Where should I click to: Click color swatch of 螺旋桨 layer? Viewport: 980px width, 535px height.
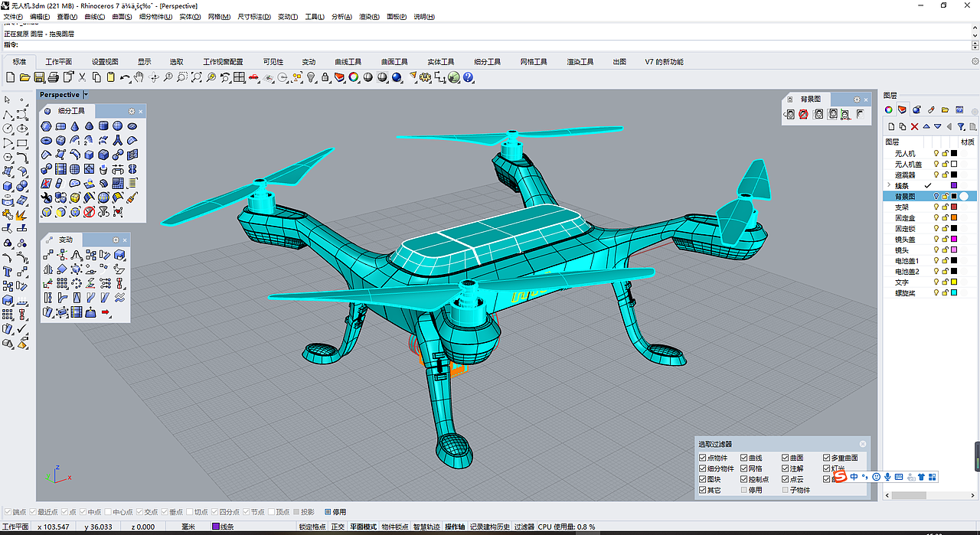954,292
